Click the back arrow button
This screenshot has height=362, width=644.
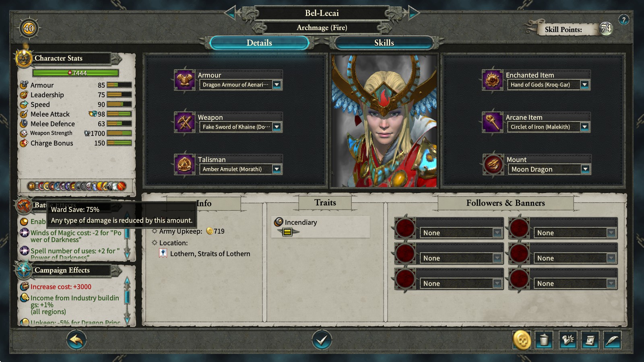(76, 340)
